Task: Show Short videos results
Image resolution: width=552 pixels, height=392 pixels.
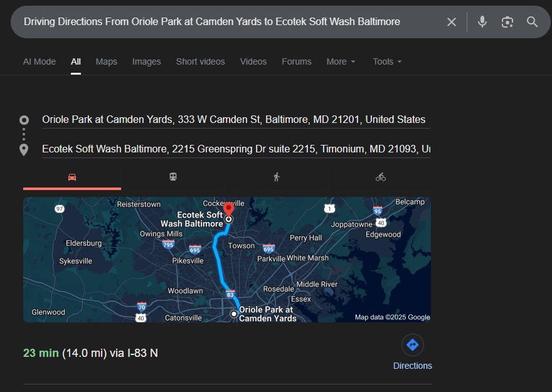Action: click(200, 61)
